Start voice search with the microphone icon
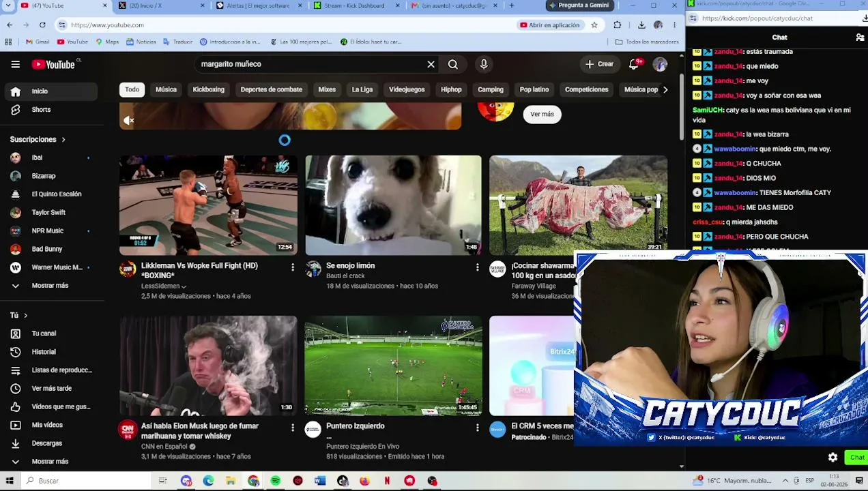This screenshot has height=491, width=868. click(x=484, y=64)
